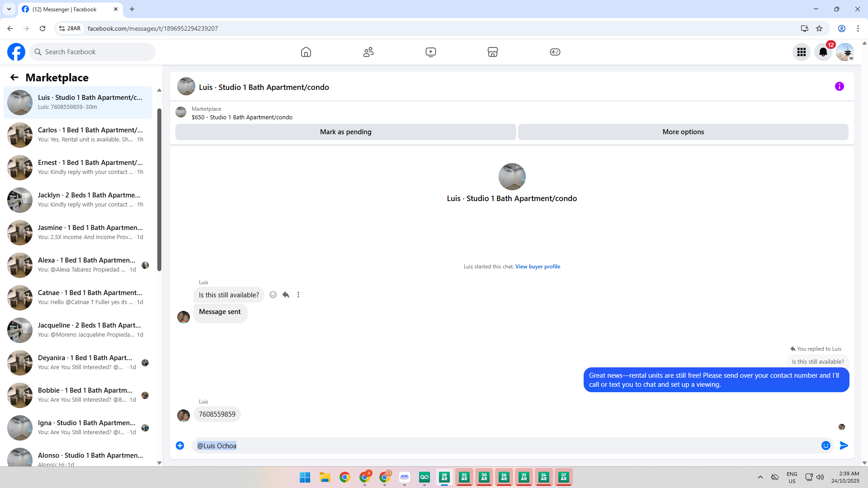This screenshot has height=488, width=868.
Task: Open a new browser tab
Action: [132, 9]
